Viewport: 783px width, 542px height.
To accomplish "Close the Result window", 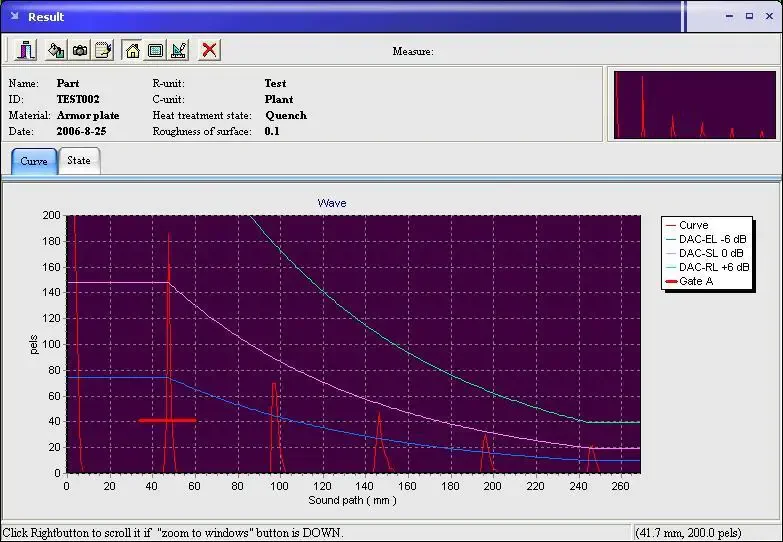I will [770, 16].
